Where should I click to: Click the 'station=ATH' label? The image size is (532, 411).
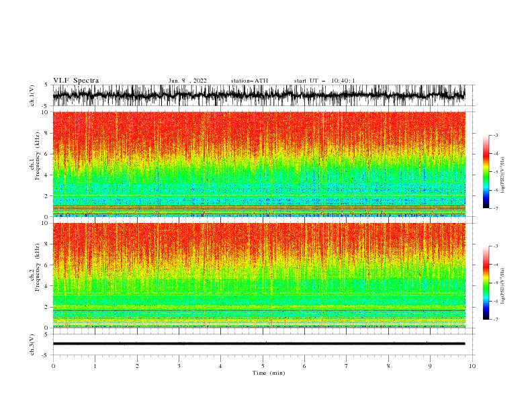pyautogui.click(x=249, y=81)
